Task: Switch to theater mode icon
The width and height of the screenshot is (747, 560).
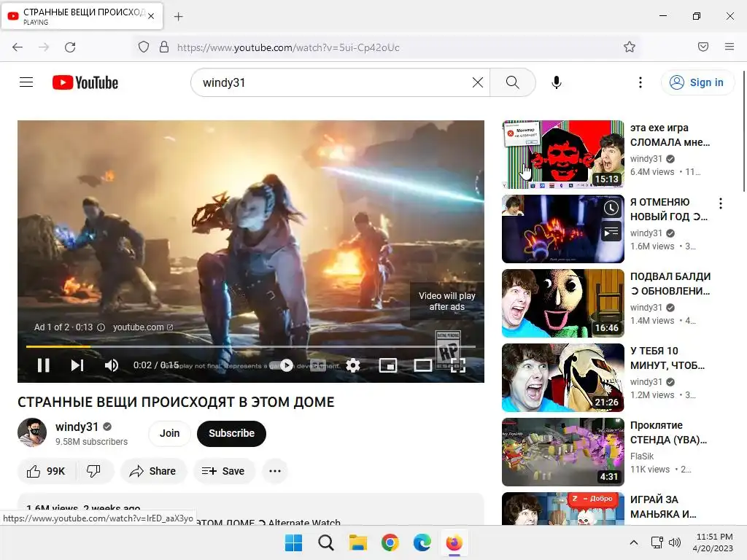Action: [422, 365]
